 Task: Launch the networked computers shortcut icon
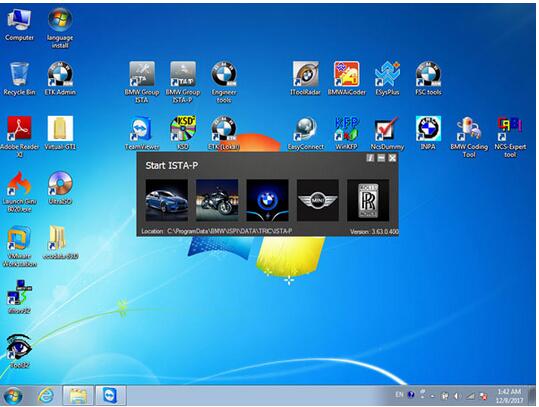(19, 296)
